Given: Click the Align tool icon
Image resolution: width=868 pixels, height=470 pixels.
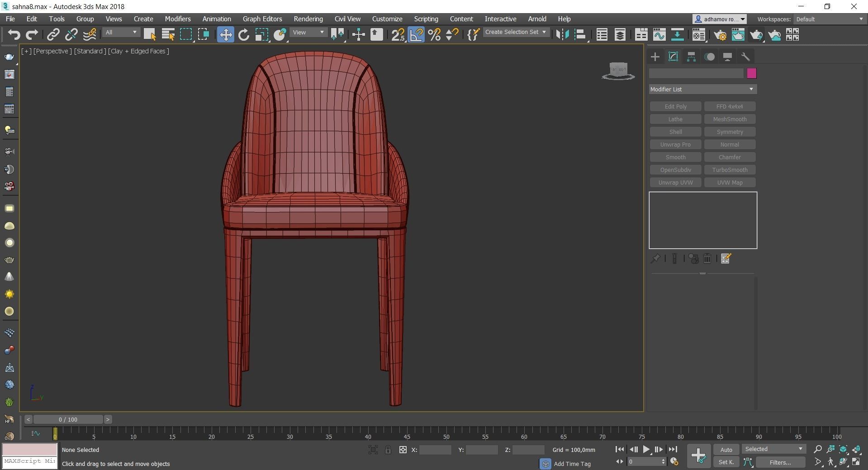Looking at the screenshot, I should (x=580, y=35).
